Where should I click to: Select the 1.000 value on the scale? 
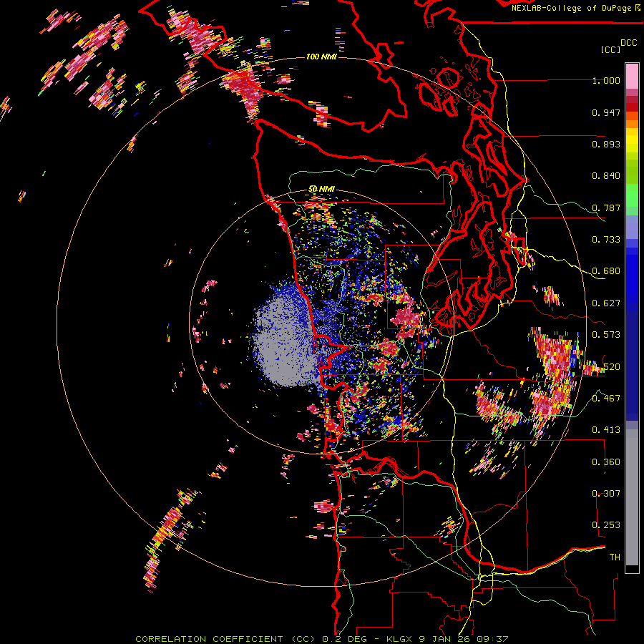(606, 81)
